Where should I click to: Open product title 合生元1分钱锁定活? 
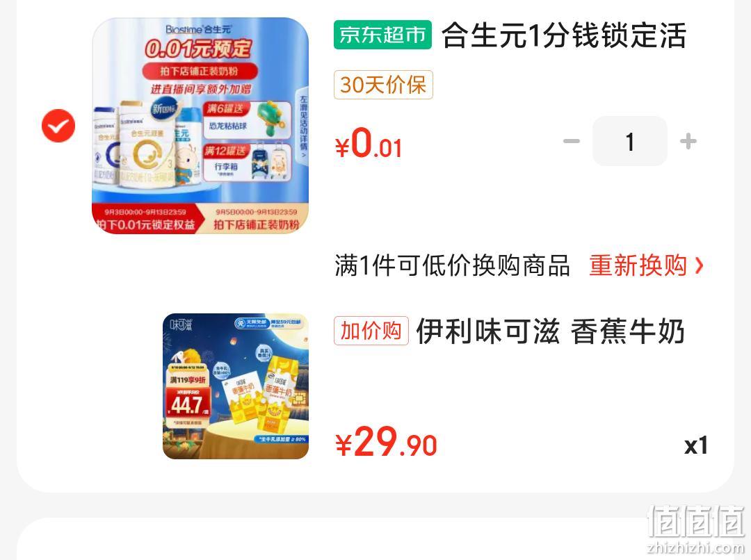coord(564,35)
